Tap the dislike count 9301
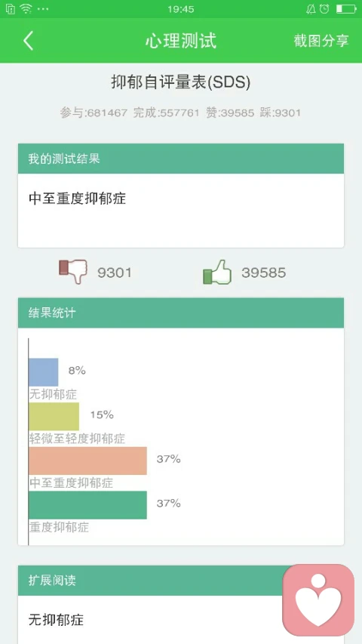The width and height of the screenshot is (362, 644). click(115, 273)
